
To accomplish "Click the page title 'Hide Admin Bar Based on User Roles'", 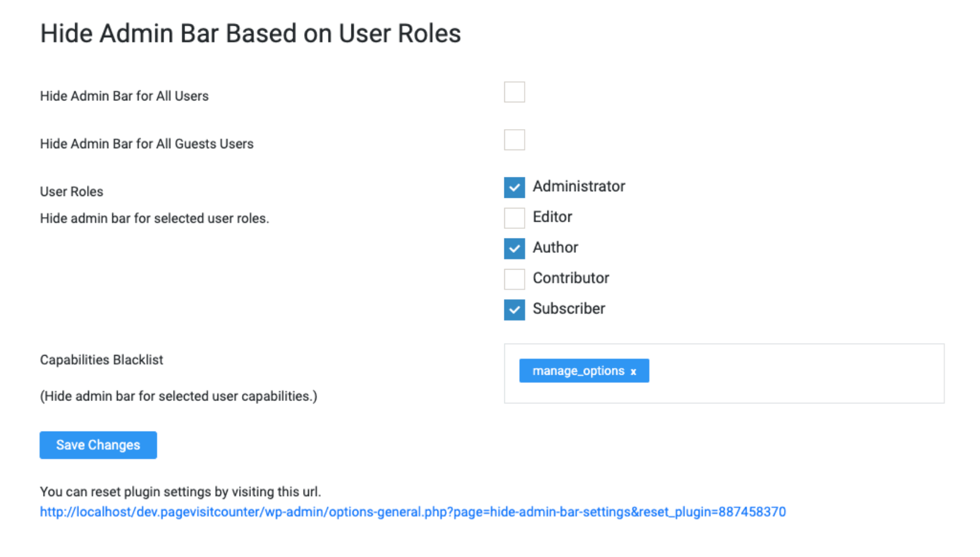I will 250,33.
